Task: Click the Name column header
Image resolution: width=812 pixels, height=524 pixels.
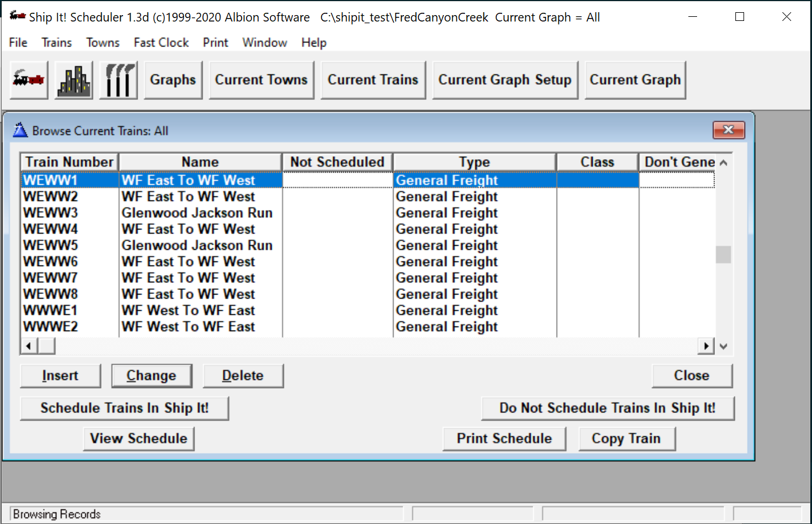Action: [x=200, y=162]
